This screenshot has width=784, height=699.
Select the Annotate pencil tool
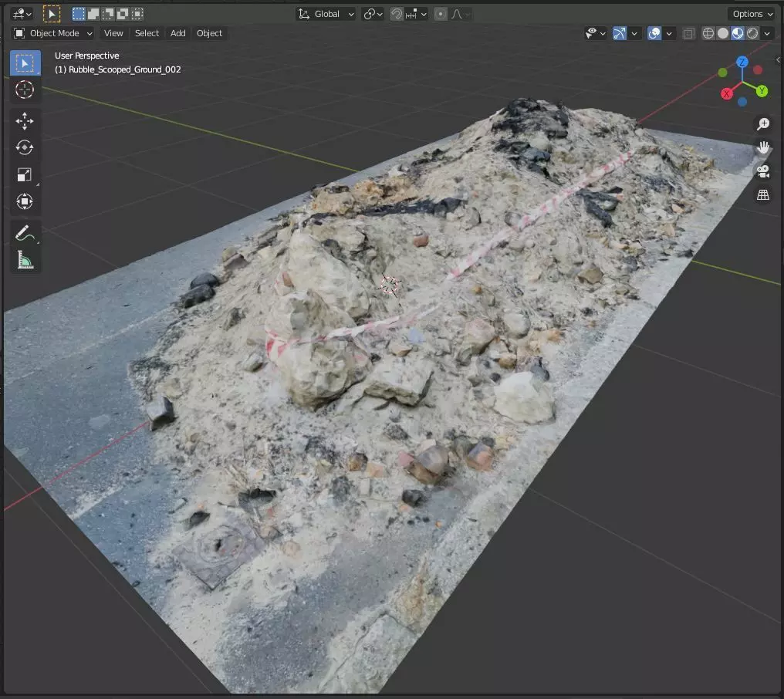[25, 233]
